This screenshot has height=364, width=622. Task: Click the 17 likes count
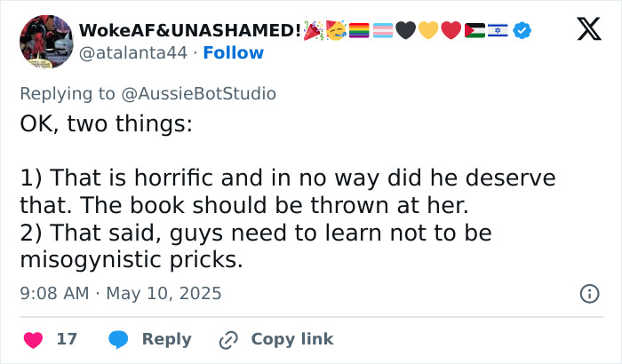(x=67, y=339)
